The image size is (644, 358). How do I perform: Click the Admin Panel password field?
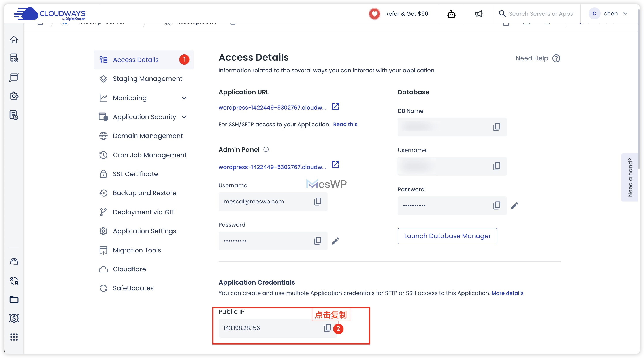coord(273,241)
